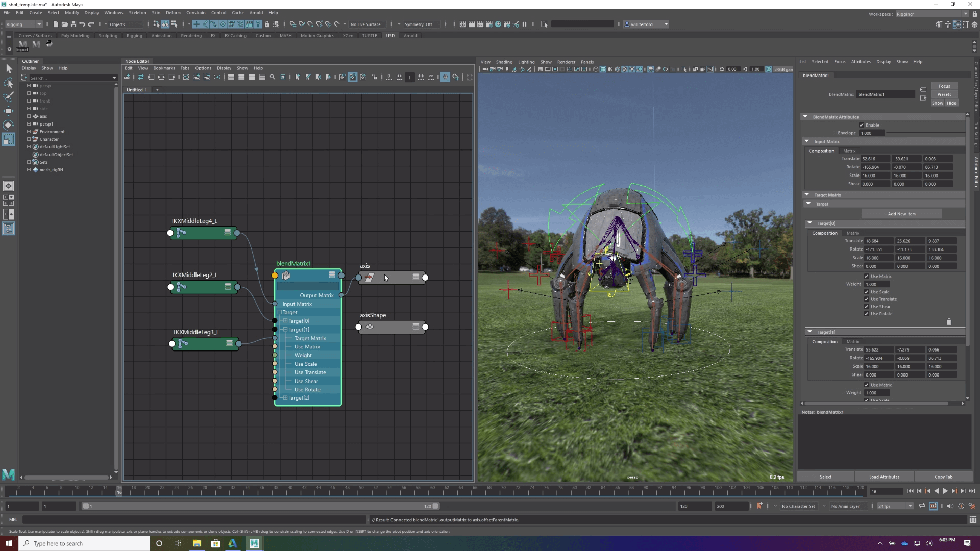This screenshot has height=551, width=980.
Task: Click the axis node transform icon
Action: pos(370,278)
